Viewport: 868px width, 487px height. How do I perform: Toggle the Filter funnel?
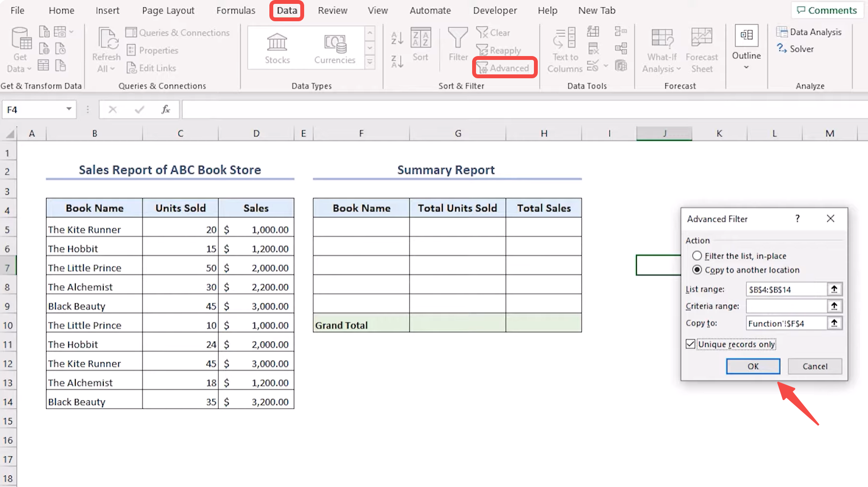point(458,44)
